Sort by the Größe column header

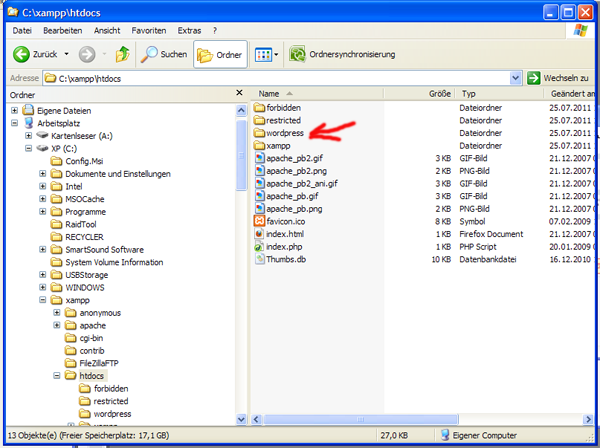click(419, 94)
